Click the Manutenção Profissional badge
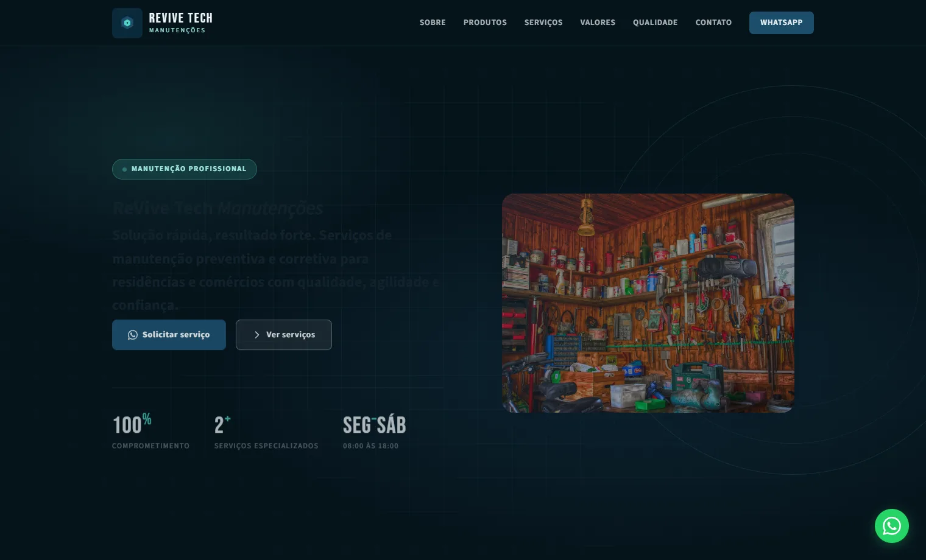926x560 pixels. coord(185,169)
